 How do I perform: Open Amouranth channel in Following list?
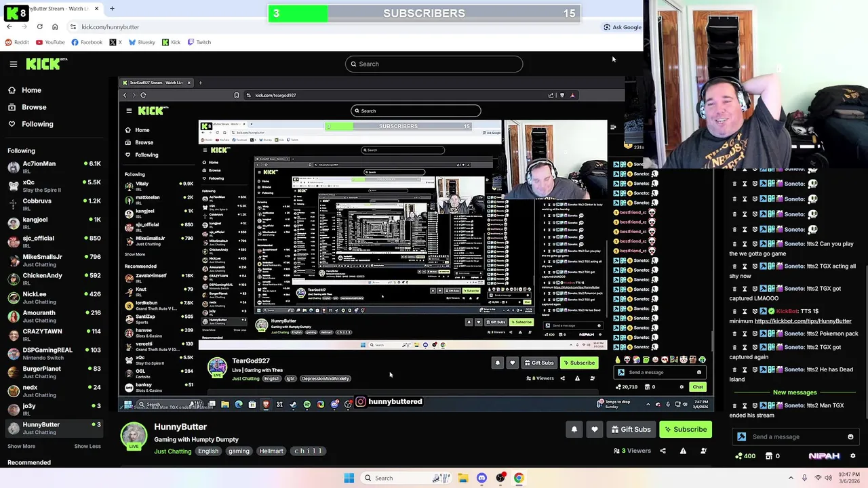tap(54, 317)
